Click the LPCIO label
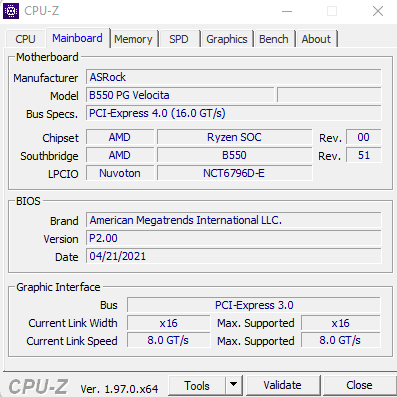Image resolution: width=397 pixels, height=397 pixels. (x=63, y=174)
